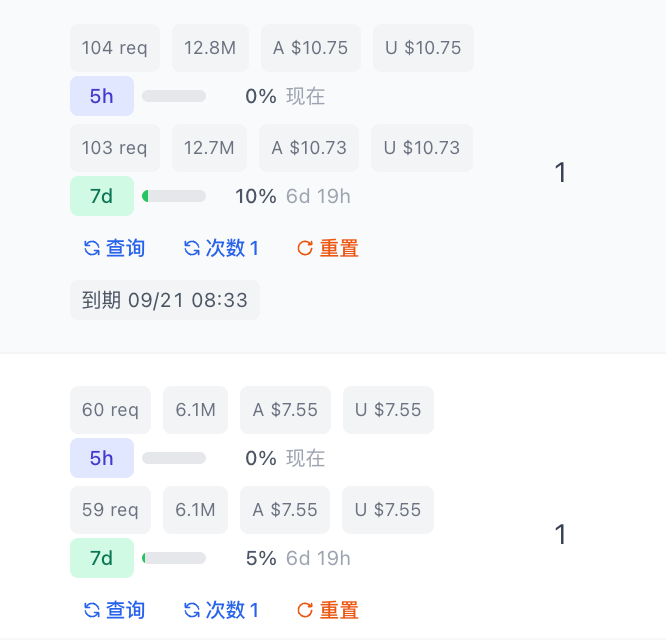The width and height of the screenshot is (666, 640).
Task: Click the 查询 refresh icon in first card
Action: tap(92, 248)
